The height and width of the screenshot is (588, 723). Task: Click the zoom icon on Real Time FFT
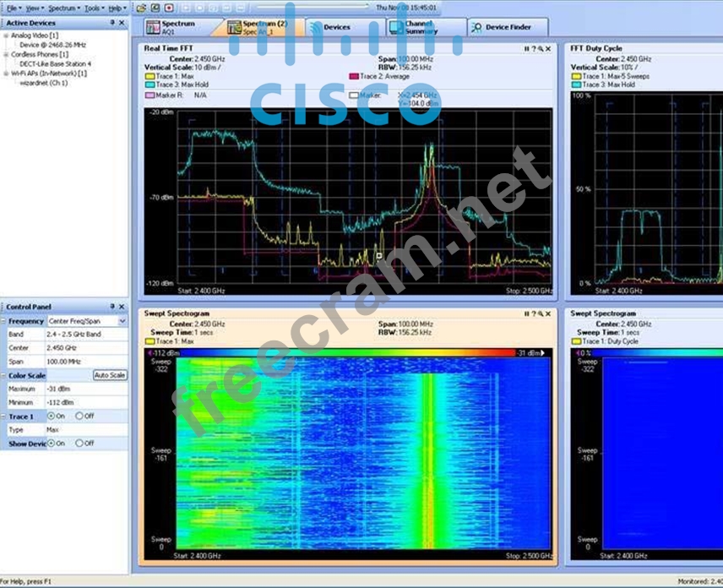[x=541, y=49]
